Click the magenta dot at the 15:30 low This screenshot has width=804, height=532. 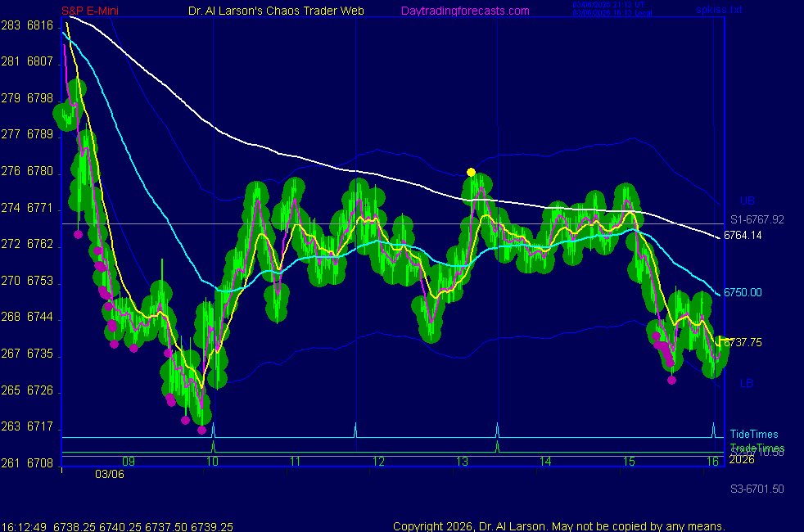(x=672, y=380)
